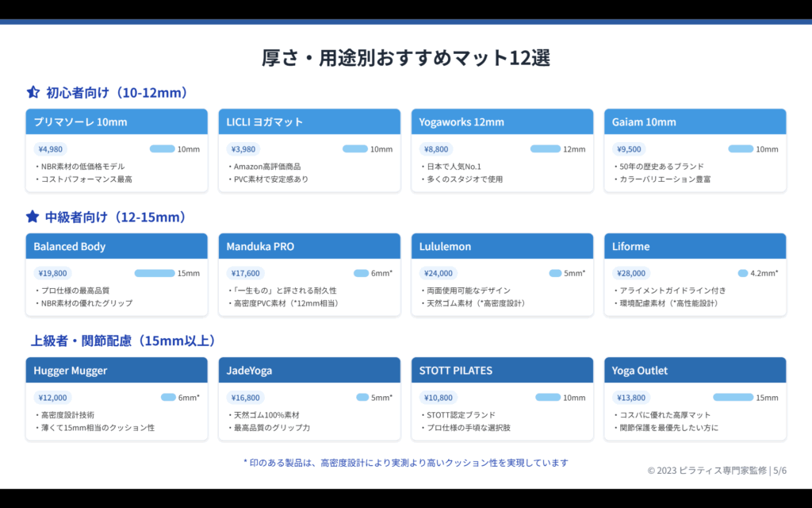Open the LICLI ヨガマット card header

(309, 122)
